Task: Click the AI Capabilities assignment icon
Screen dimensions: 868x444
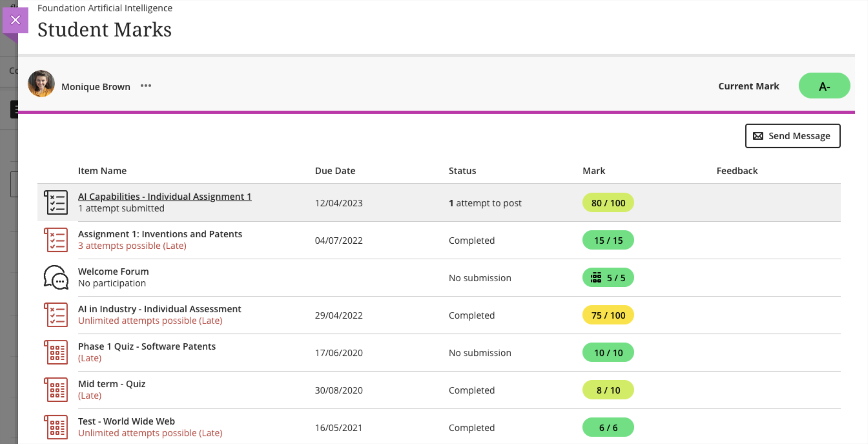Action: point(56,202)
